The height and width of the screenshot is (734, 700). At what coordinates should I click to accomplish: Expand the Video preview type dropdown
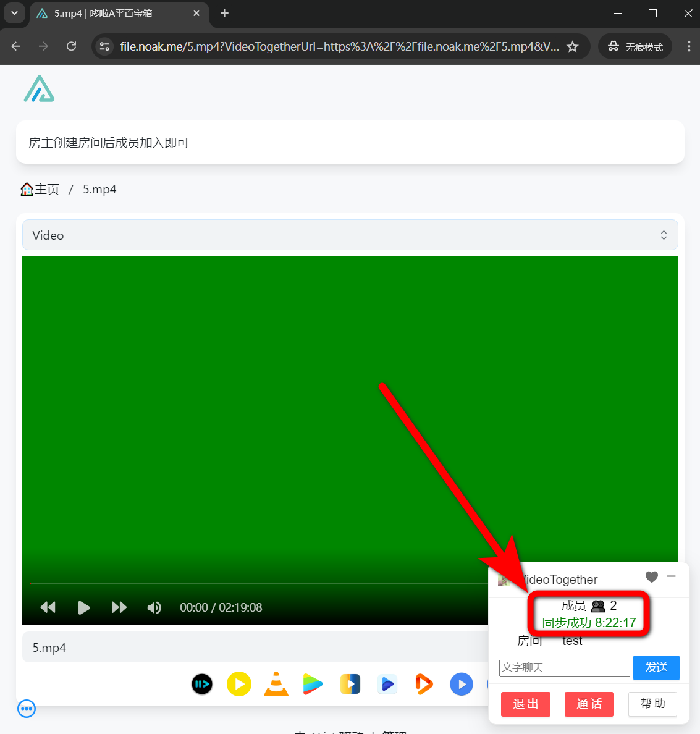(350, 235)
